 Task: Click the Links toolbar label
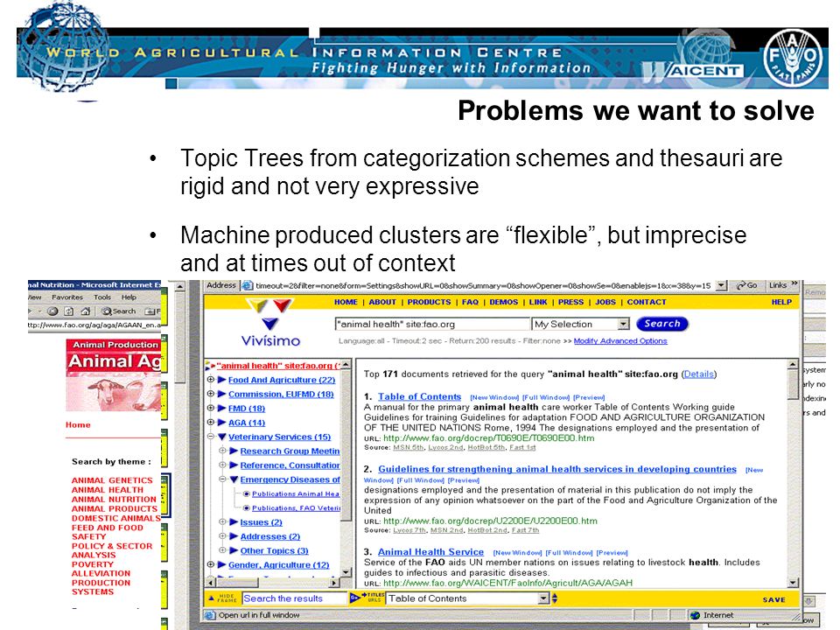point(778,285)
